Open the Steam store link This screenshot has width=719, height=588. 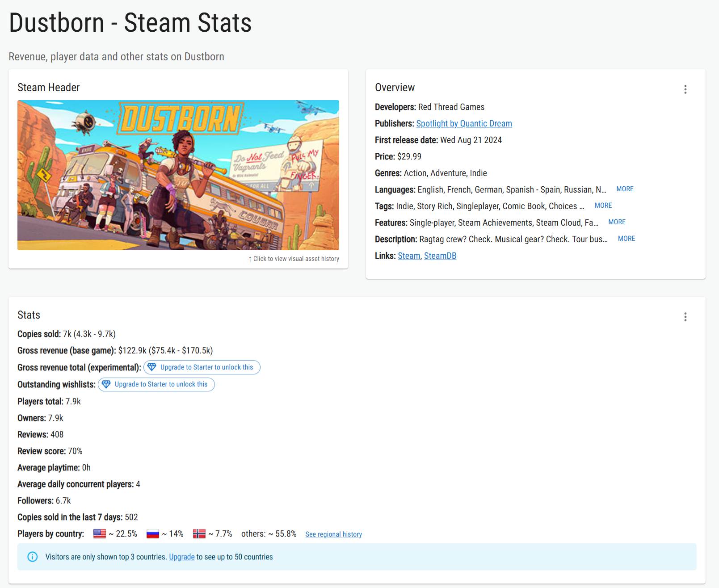[x=409, y=256]
